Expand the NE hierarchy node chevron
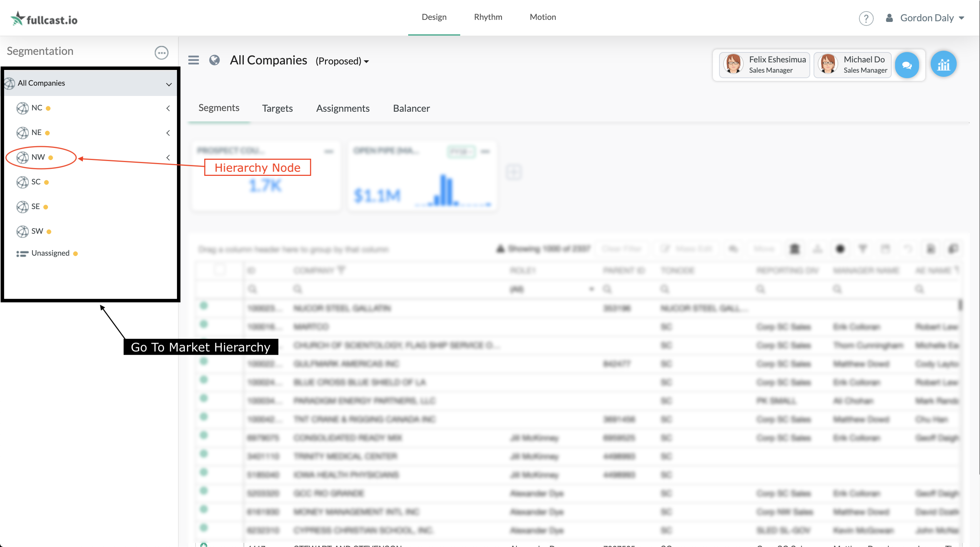Image resolution: width=980 pixels, height=547 pixels. click(168, 133)
